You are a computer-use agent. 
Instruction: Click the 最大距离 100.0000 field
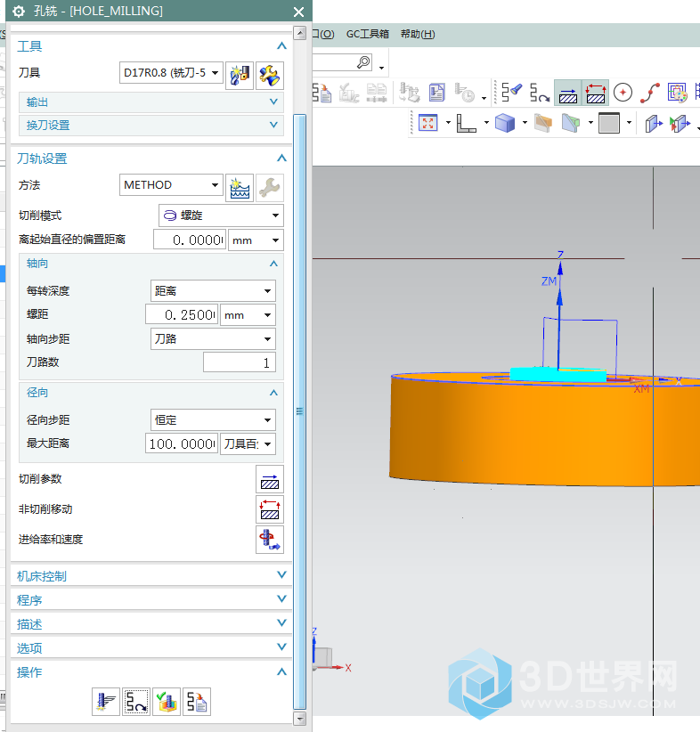click(182, 444)
